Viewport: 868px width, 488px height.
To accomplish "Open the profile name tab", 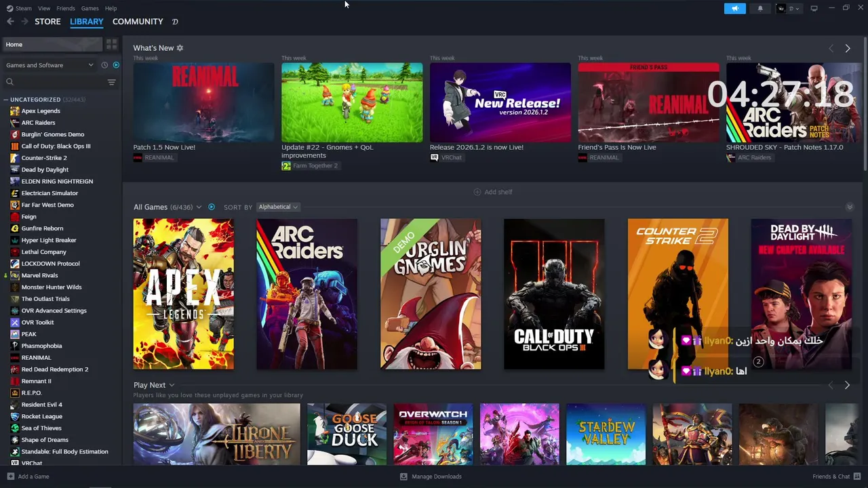I will click(x=175, y=22).
